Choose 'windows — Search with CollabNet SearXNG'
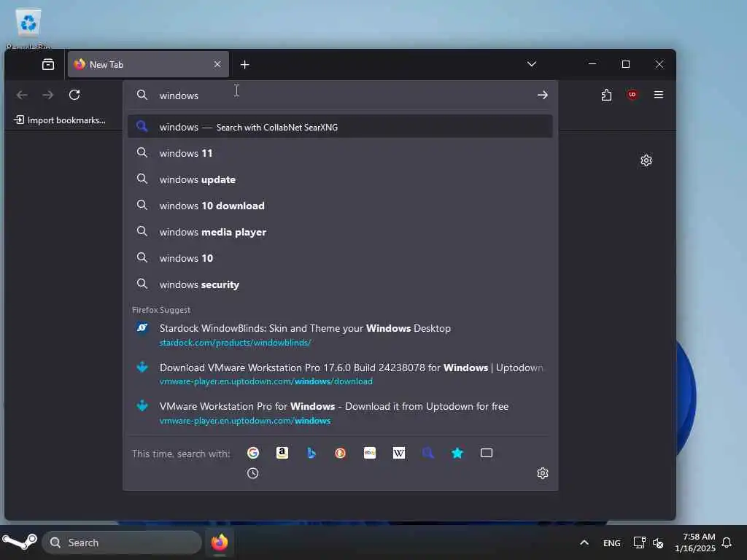The width and height of the screenshot is (747, 560). (340, 127)
